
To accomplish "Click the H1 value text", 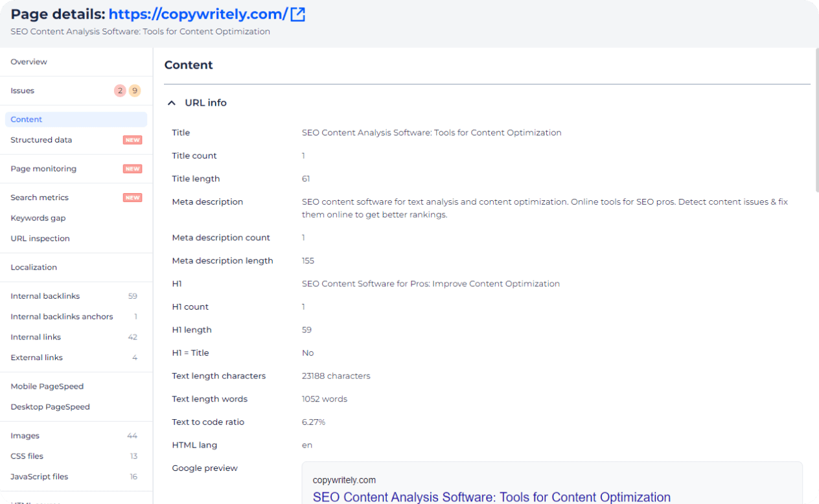I will click(x=431, y=284).
